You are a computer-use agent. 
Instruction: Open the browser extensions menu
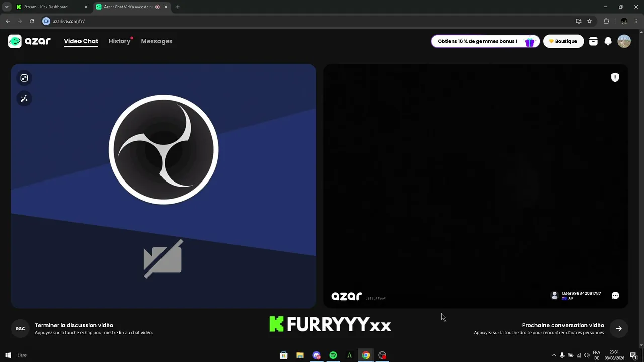[x=606, y=21]
